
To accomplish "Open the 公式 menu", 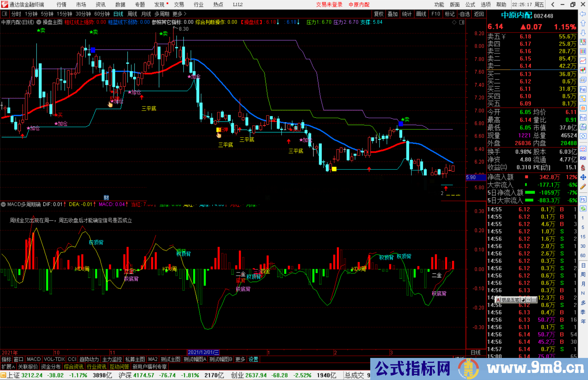I will [470, 5].
